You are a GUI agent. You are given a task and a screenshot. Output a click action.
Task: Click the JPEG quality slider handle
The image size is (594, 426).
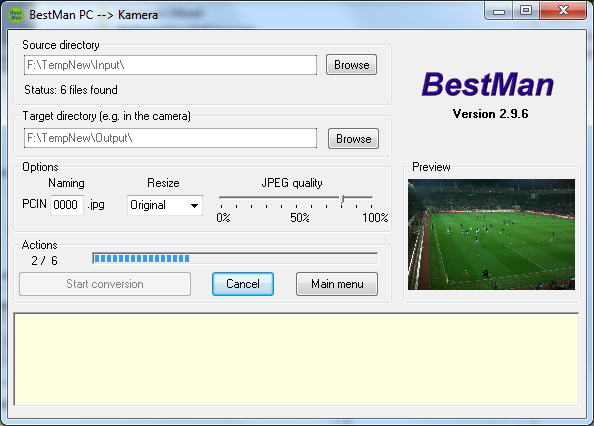pyautogui.click(x=342, y=199)
